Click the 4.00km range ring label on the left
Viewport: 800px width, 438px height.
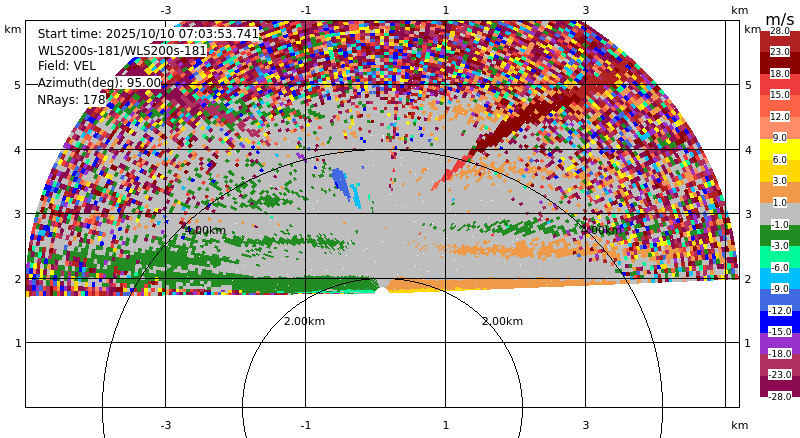(x=205, y=230)
